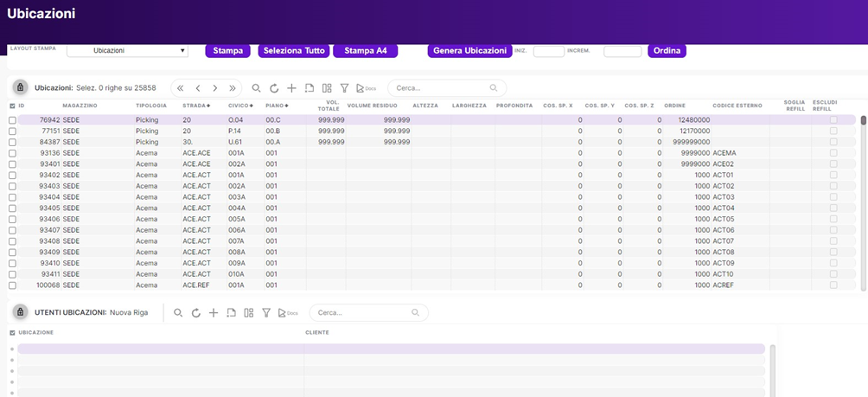Click the Seleziona Tutto button
The width and height of the screenshot is (868, 397).
click(x=294, y=51)
